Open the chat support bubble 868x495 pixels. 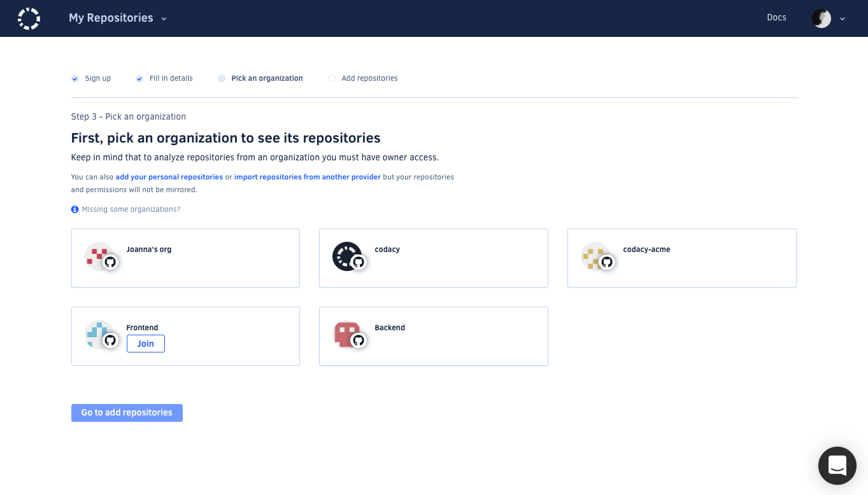837,466
